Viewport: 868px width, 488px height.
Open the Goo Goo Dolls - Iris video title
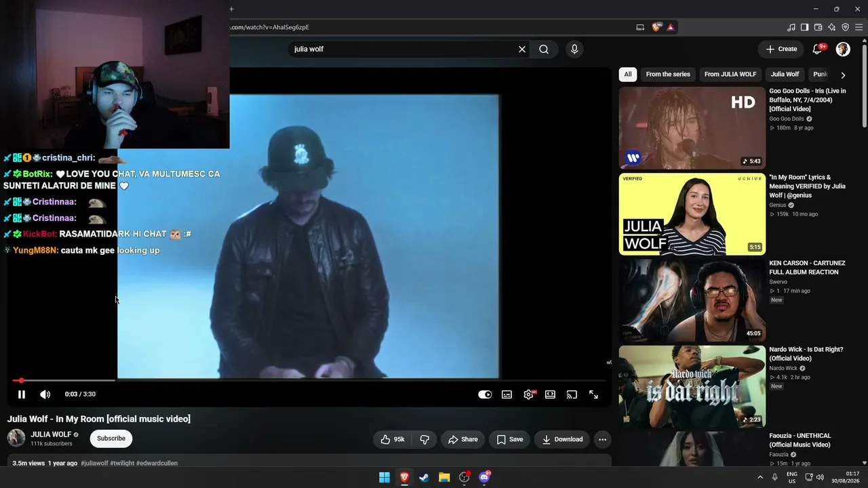pyautogui.click(x=808, y=100)
